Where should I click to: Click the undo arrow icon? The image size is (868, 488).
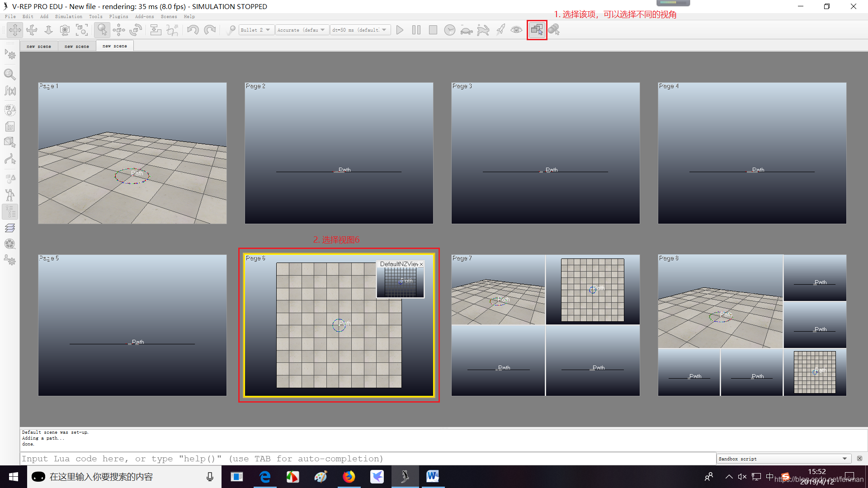(x=193, y=30)
